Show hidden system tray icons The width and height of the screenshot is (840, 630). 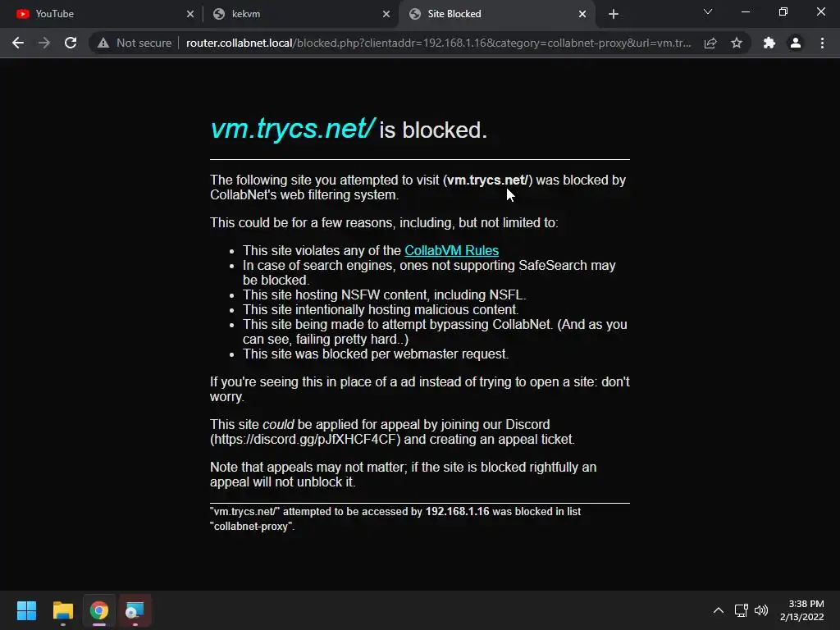click(x=719, y=610)
